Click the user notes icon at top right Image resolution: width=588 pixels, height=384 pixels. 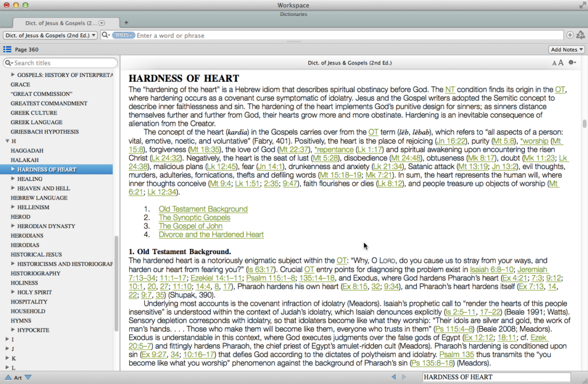[x=582, y=35]
